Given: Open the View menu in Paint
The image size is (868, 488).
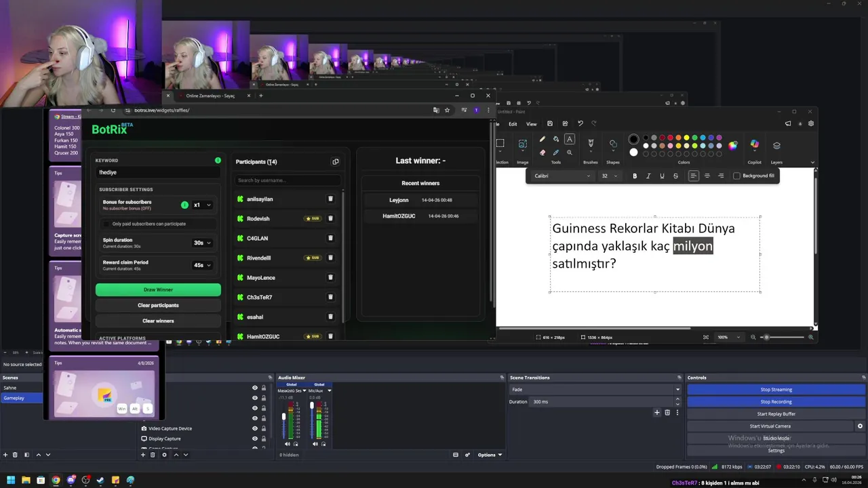Looking at the screenshot, I should pos(532,124).
